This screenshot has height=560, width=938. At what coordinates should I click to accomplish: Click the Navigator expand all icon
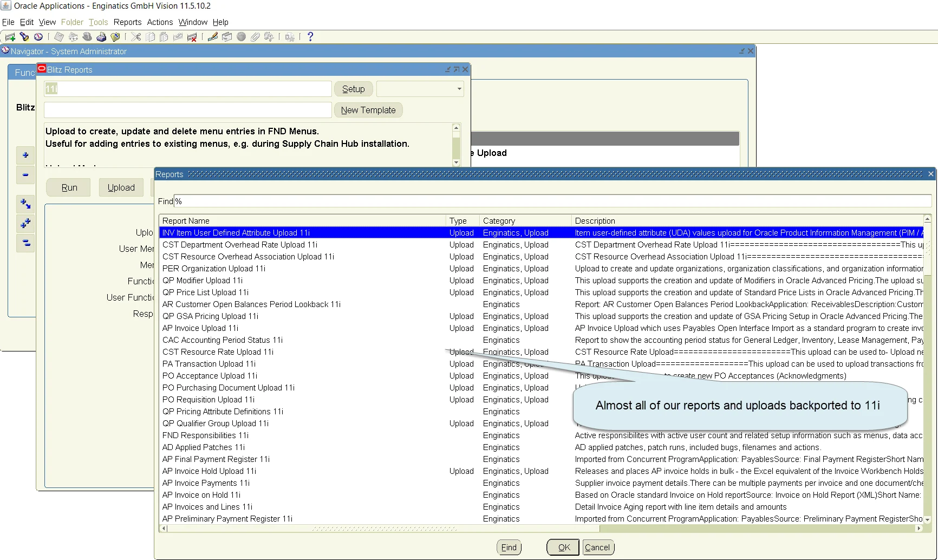click(x=25, y=224)
